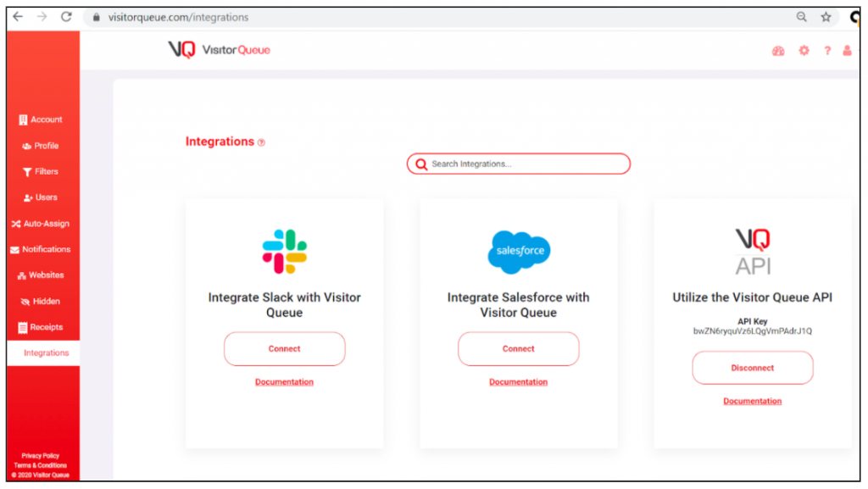Image resolution: width=868 pixels, height=489 pixels.
Task: Go to Websites in the sidebar
Action: pyautogui.click(x=41, y=275)
